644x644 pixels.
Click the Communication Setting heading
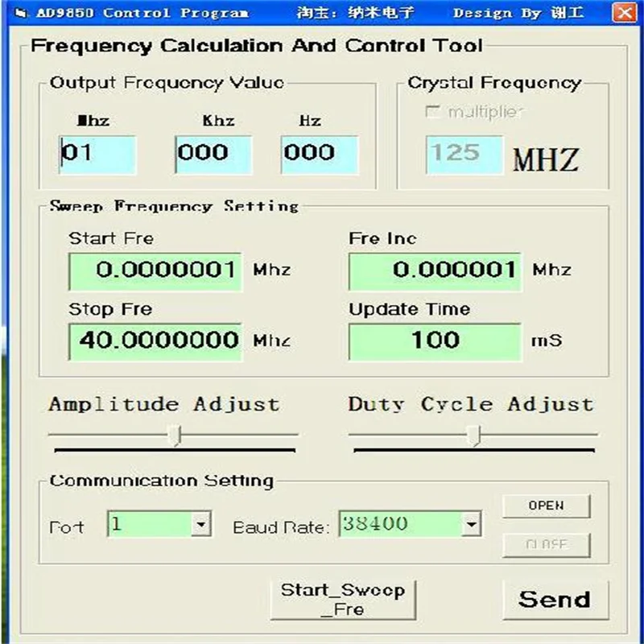point(162,481)
